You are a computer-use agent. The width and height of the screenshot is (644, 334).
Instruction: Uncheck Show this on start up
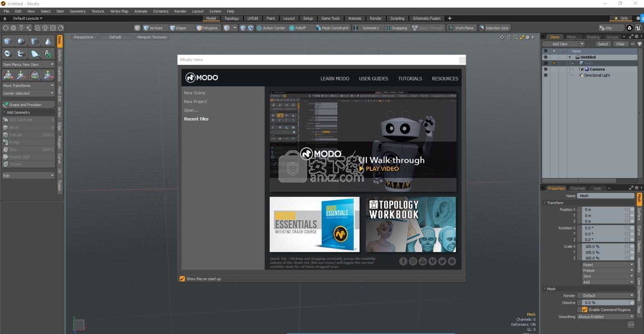tap(182, 279)
